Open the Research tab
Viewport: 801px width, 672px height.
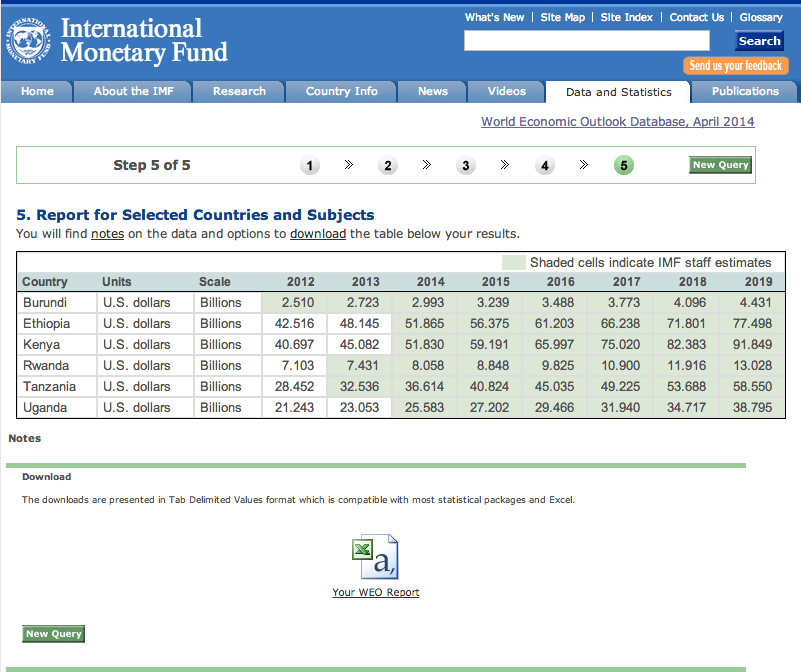[x=239, y=91]
